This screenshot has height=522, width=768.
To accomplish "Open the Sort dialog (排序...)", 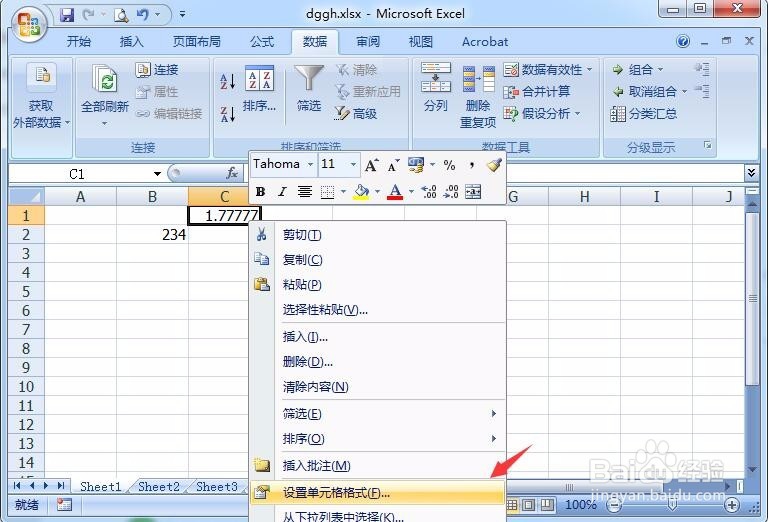I will [259, 89].
